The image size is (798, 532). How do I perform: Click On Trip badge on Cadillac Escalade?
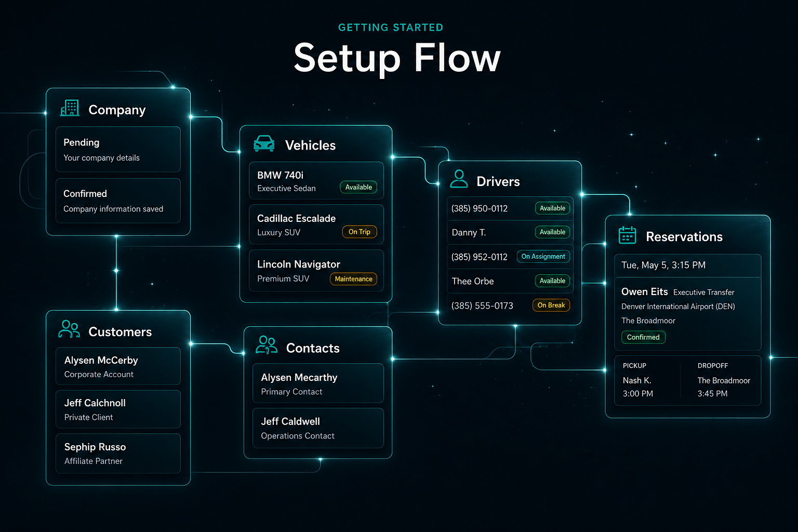(360, 232)
